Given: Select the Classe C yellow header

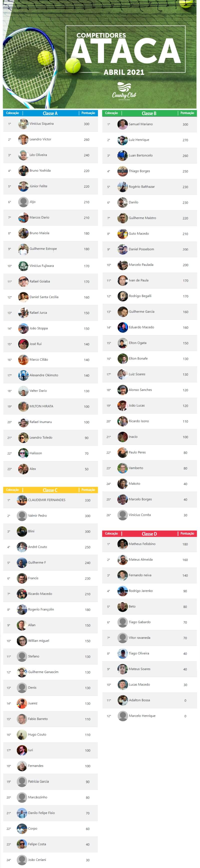Looking at the screenshot, I should coord(50,490).
